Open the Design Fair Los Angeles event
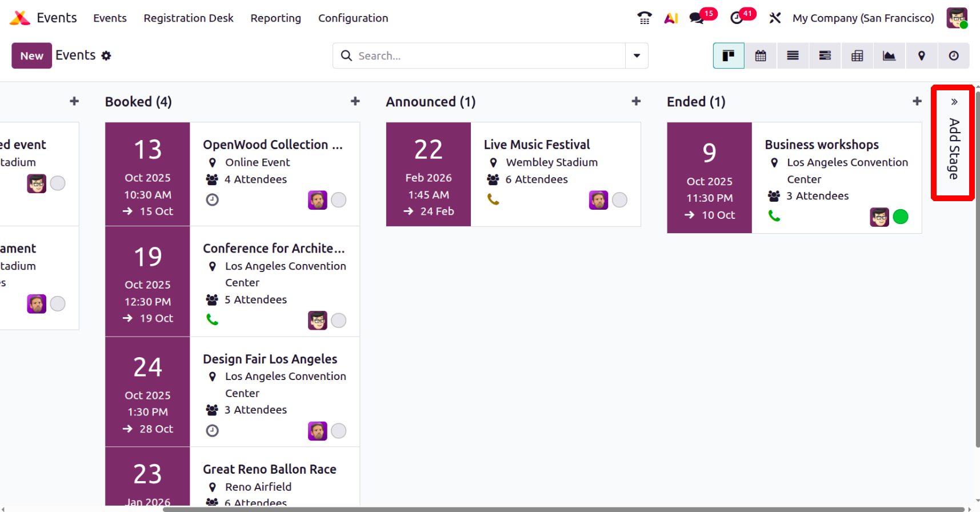Screen dimensions: 980x512 270,359
